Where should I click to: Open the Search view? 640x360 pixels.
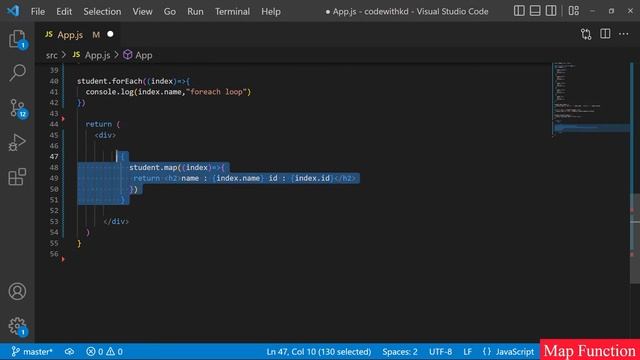click(17, 73)
